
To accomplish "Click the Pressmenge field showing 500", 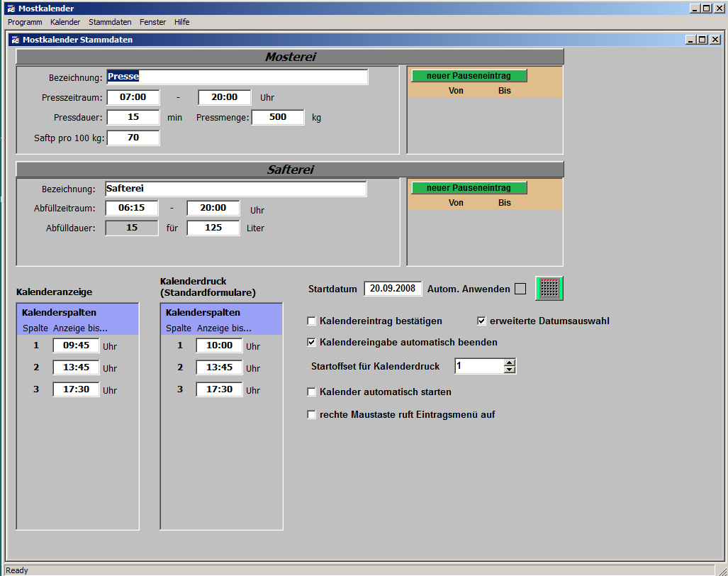I will pos(278,117).
